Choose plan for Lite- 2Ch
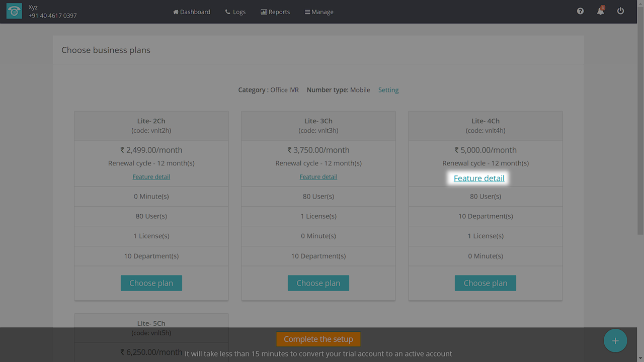Image resolution: width=644 pixels, height=362 pixels. point(151,283)
